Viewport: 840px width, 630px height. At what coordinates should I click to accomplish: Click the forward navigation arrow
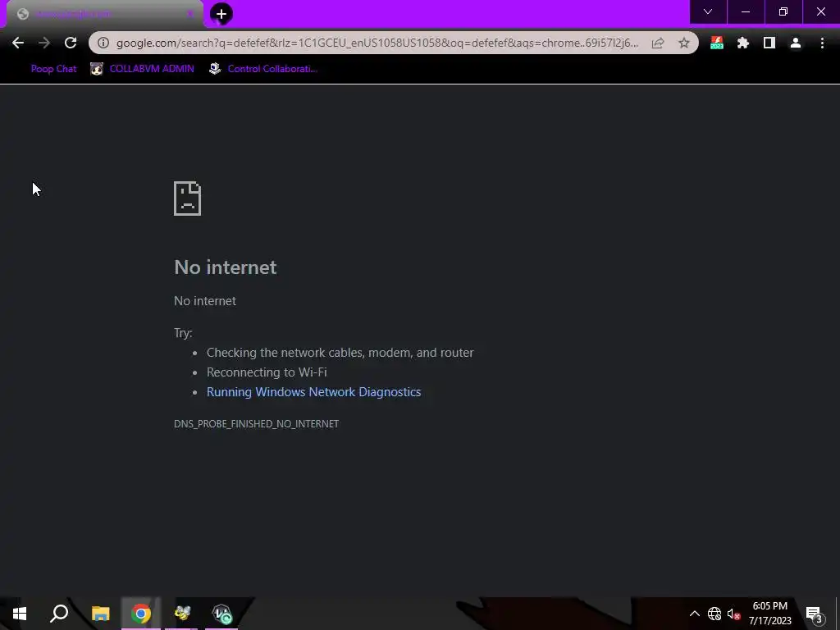point(44,43)
